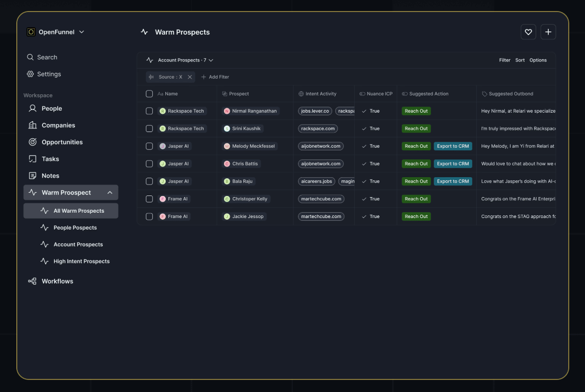Collapse the Warm Prospect sidebar group
The height and width of the screenshot is (392, 585).
110,193
